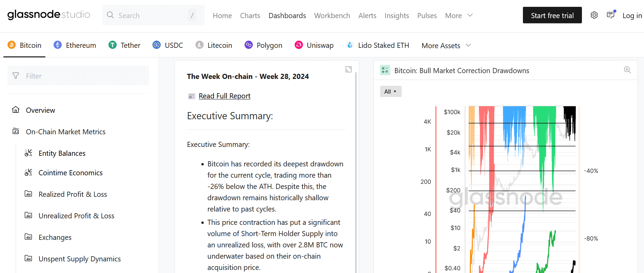The image size is (644, 273).
Task: Select the Litecoin asset tab
Action: click(x=214, y=45)
